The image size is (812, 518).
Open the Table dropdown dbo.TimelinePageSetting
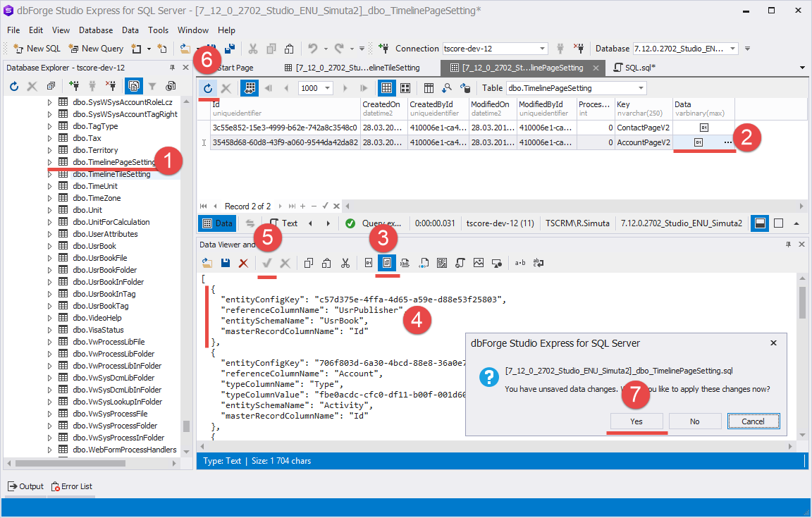pyautogui.click(x=641, y=88)
